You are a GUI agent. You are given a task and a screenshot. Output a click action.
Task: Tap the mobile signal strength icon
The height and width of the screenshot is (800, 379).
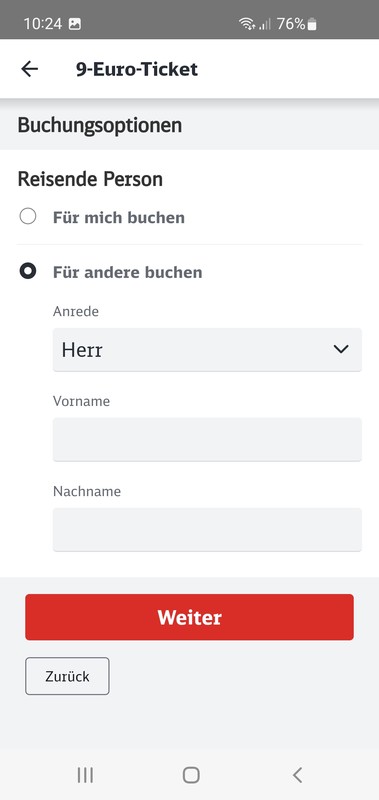[x=265, y=23]
